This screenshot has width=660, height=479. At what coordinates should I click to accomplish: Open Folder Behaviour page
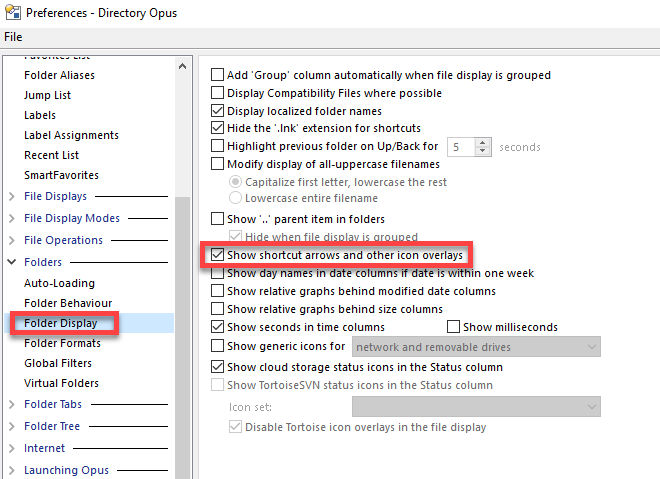(x=68, y=303)
